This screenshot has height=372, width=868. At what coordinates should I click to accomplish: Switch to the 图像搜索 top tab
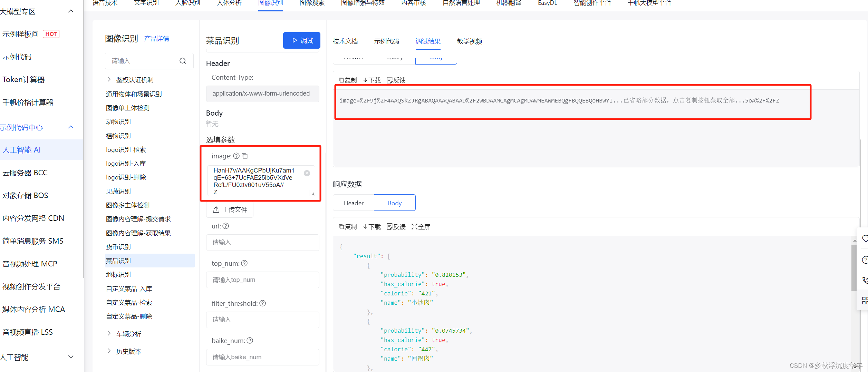point(312,3)
